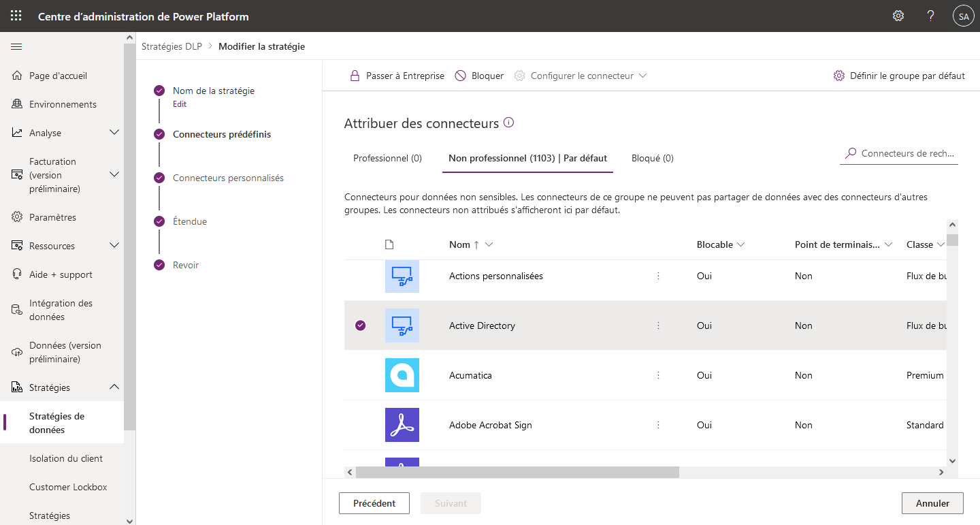Click the horizontal scrollbar of connector table
The width and height of the screenshot is (980, 525).
tap(517, 472)
